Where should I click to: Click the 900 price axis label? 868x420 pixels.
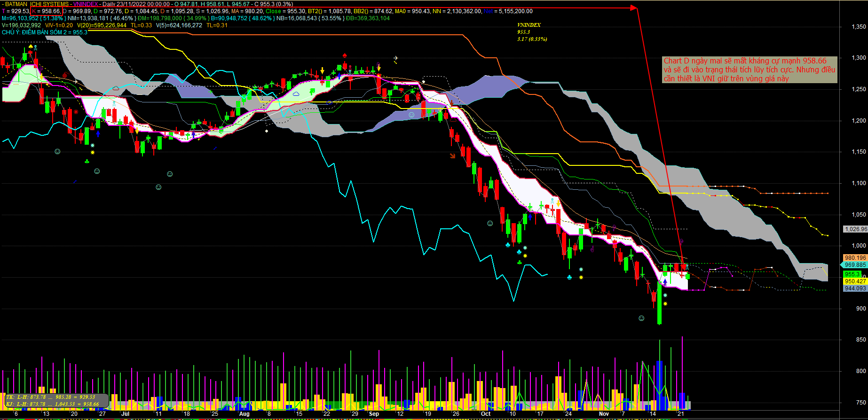coord(861,309)
